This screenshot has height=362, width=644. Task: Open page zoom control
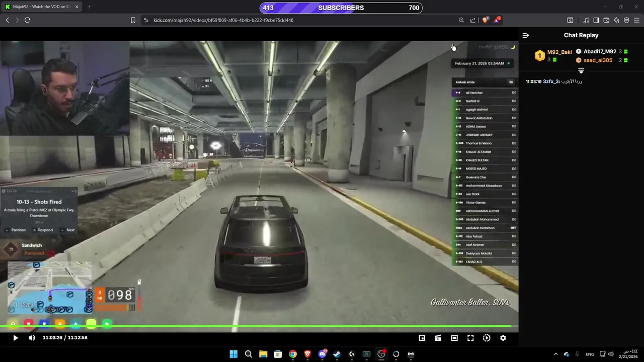(461, 20)
